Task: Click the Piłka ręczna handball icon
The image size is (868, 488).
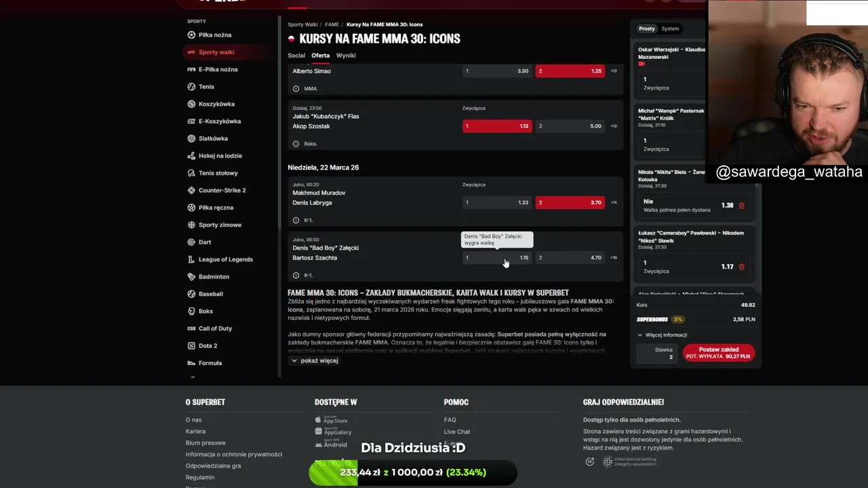Action: 191,207
